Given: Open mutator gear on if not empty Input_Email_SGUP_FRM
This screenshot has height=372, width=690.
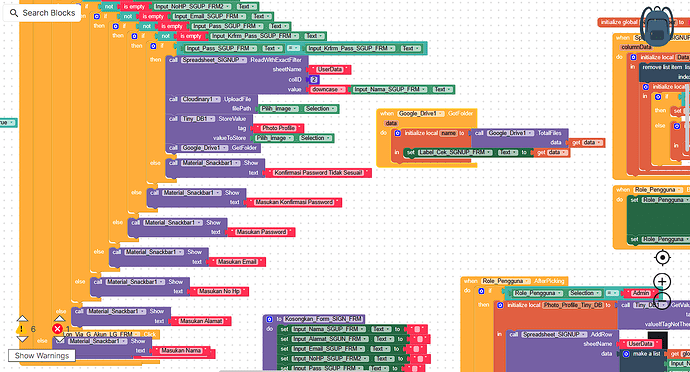Looking at the screenshot, I should pos(97,16).
